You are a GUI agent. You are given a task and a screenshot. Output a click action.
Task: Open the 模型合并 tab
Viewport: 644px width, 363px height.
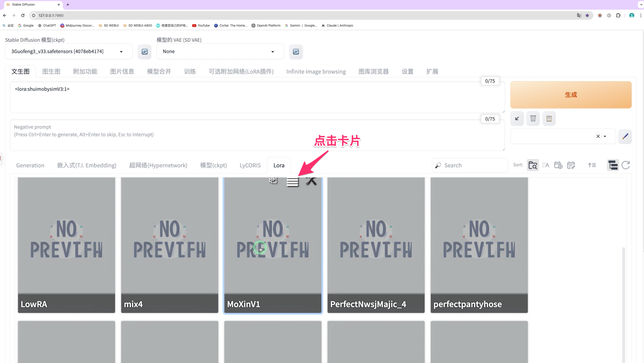[x=159, y=71]
